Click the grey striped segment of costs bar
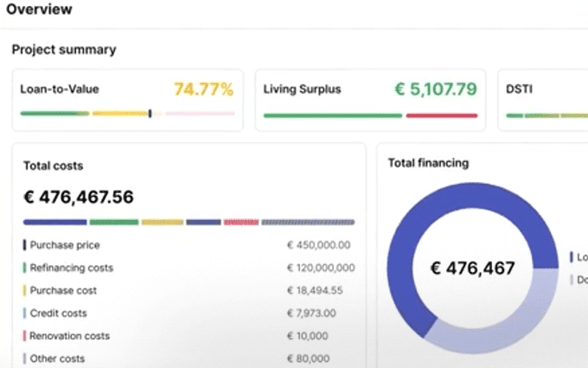The image size is (588, 368). click(x=308, y=223)
